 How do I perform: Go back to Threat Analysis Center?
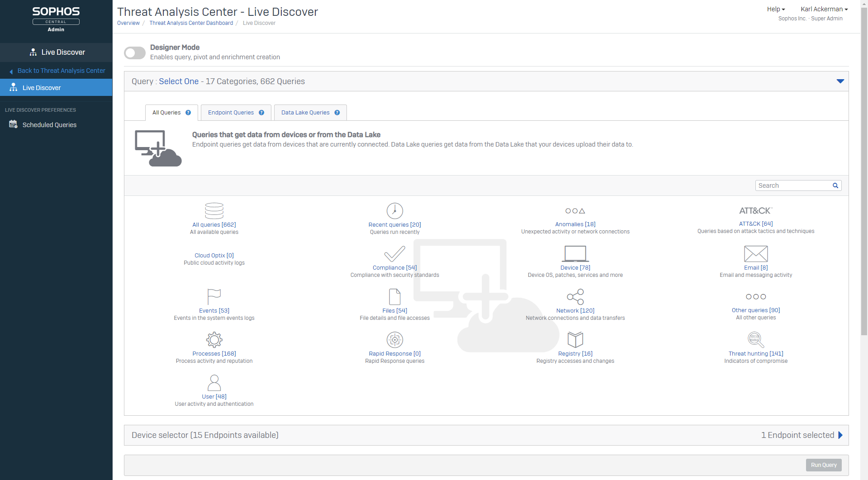coord(61,71)
